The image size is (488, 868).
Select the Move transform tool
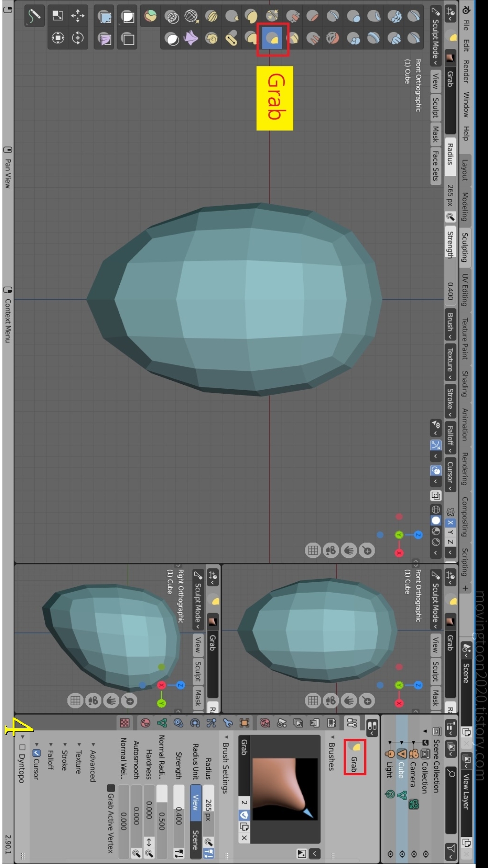click(78, 16)
